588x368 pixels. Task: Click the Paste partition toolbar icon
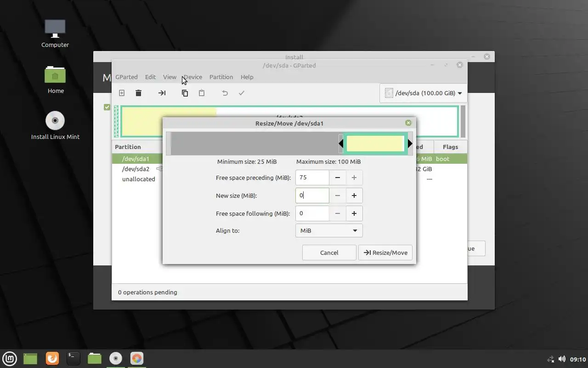pos(201,93)
